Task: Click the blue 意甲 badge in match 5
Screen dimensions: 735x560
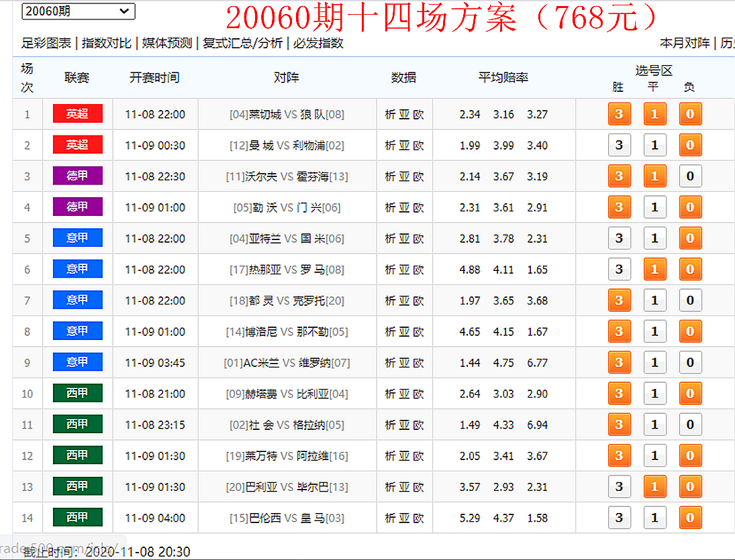Action: (x=77, y=238)
